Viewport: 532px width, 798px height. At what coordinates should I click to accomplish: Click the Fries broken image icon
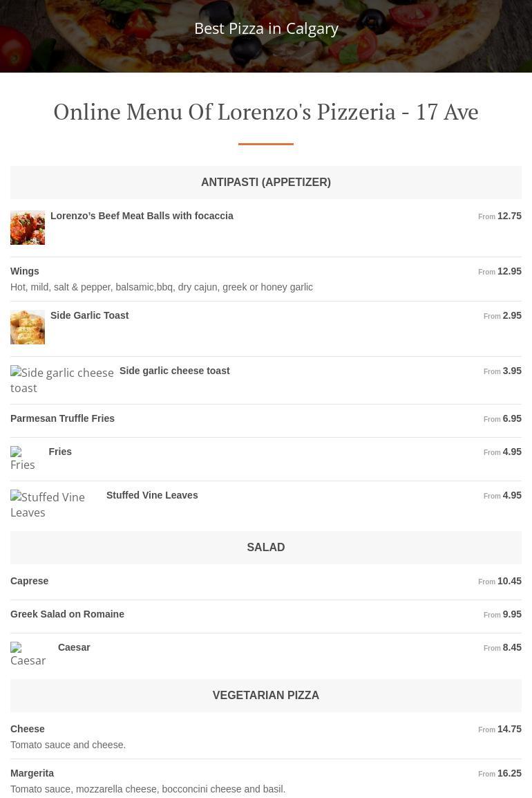(23, 458)
